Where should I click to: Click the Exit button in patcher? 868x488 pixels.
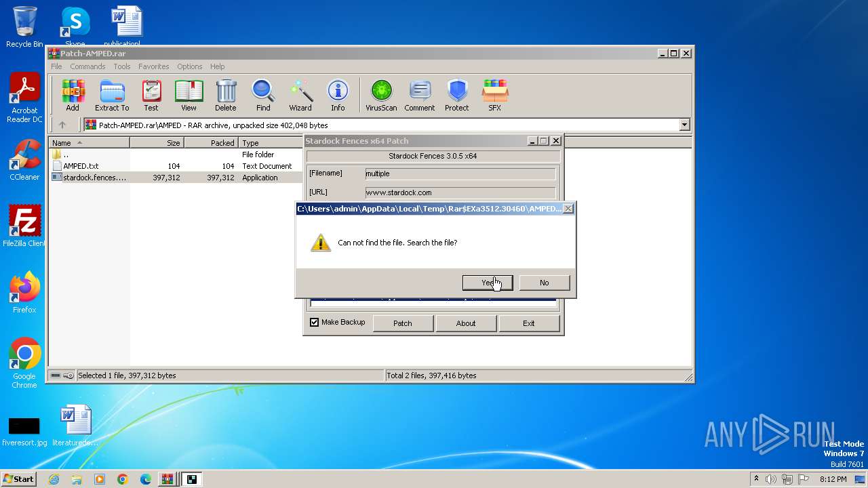pyautogui.click(x=529, y=323)
